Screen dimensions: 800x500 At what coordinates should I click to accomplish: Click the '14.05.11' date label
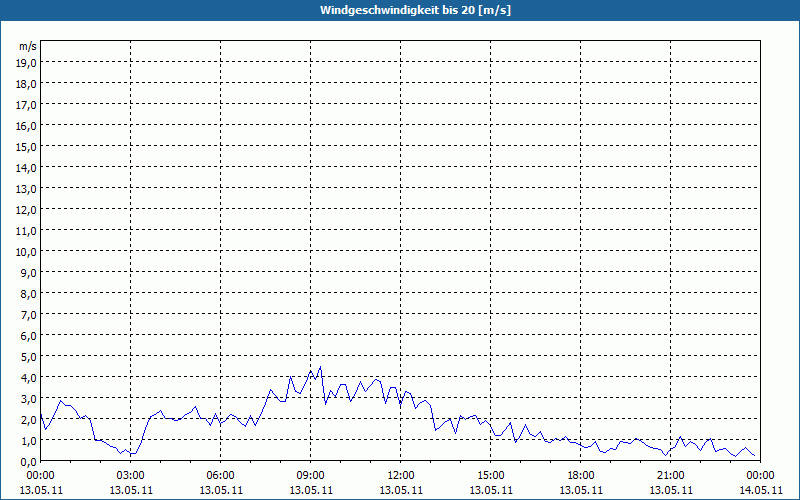[760, 490]
